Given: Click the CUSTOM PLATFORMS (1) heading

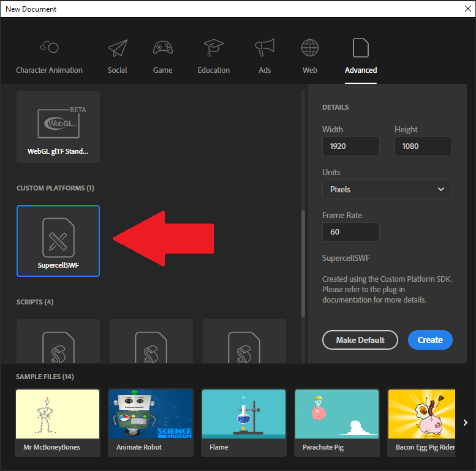Looking at the screenshot, I should point(55,188).
